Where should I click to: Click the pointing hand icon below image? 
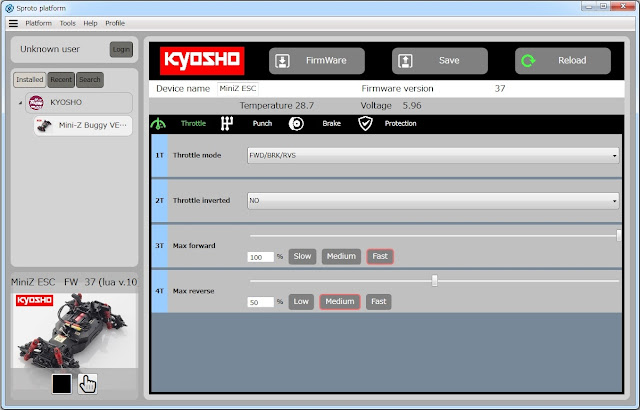[87, 384]
